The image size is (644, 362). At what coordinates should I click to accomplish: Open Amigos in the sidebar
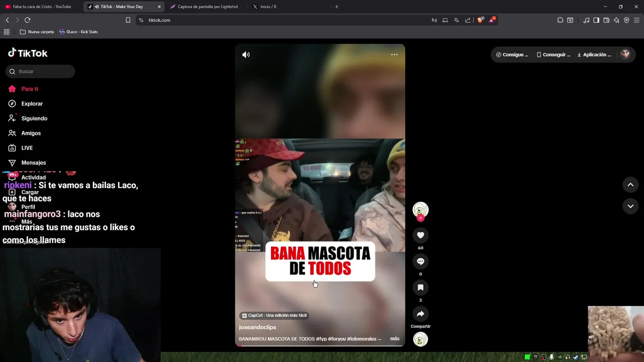[25, 133]
